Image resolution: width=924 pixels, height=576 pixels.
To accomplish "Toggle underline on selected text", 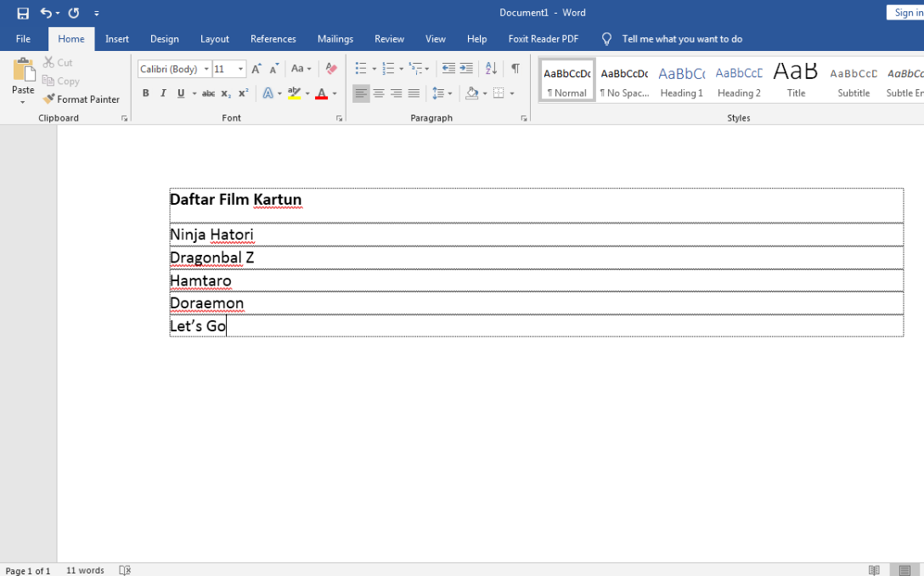I will point(181,93).
